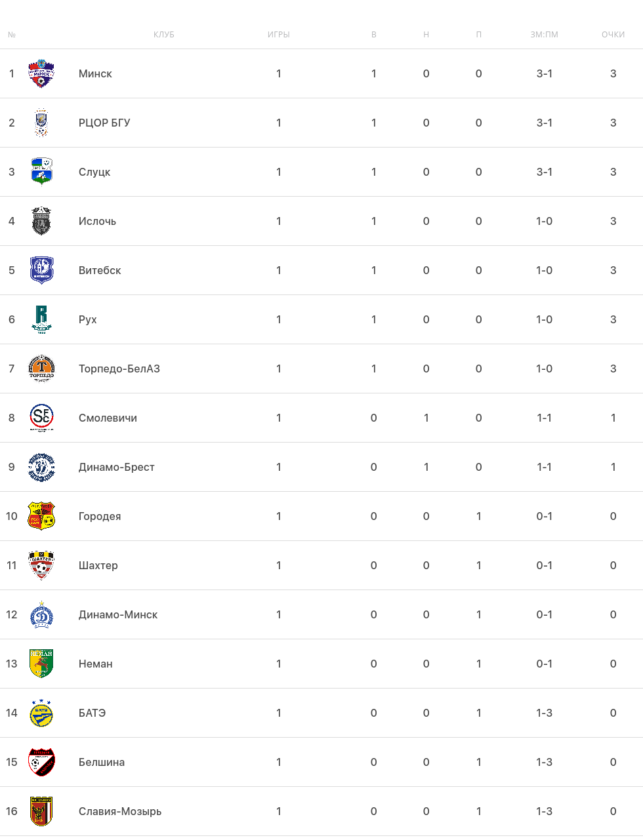The height and width of the screenshot is (840, 643).
Task: Click the Белшина club emblem
Action: [41, 762]
